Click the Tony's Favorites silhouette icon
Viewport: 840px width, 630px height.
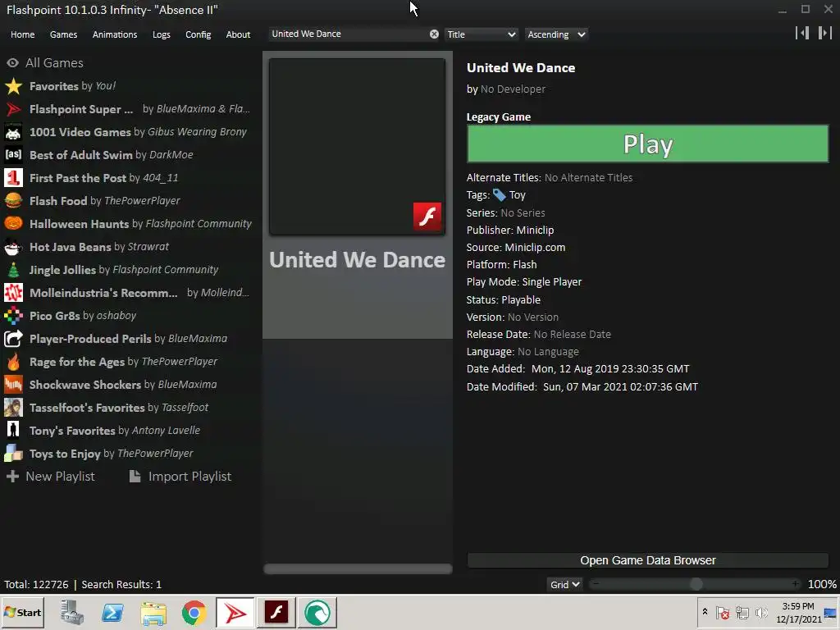[13, 430]
